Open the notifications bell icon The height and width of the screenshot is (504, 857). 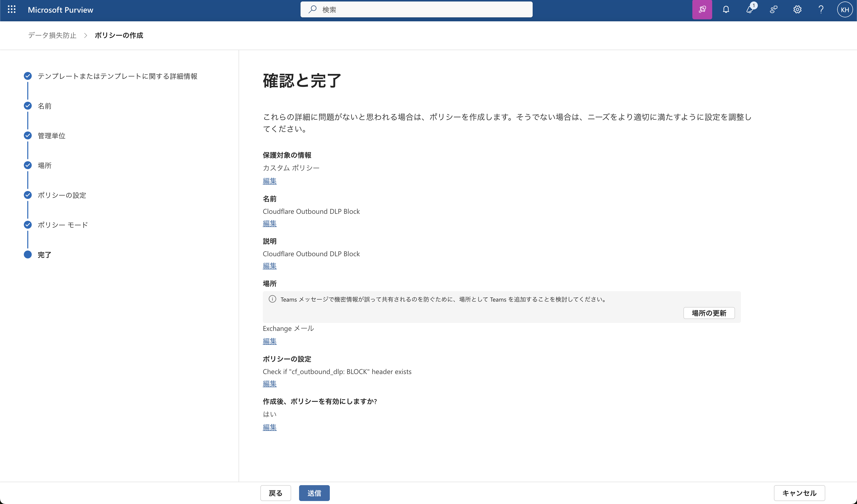(726, 9)
